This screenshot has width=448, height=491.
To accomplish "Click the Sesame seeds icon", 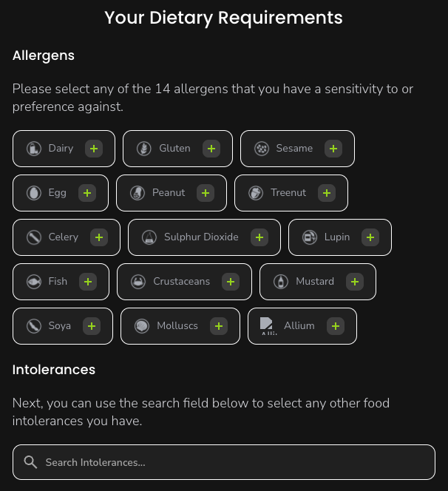I will [x=262, y=149].
